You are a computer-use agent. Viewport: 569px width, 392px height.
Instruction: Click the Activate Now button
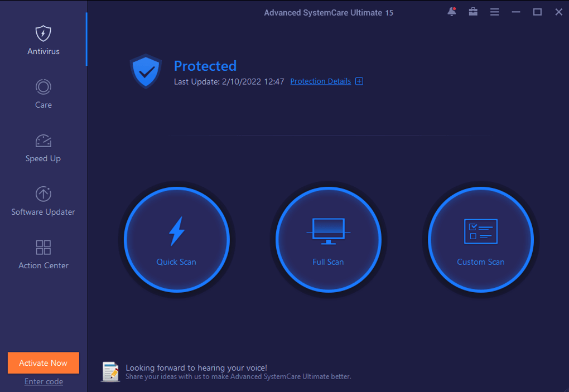pos(44,362)
